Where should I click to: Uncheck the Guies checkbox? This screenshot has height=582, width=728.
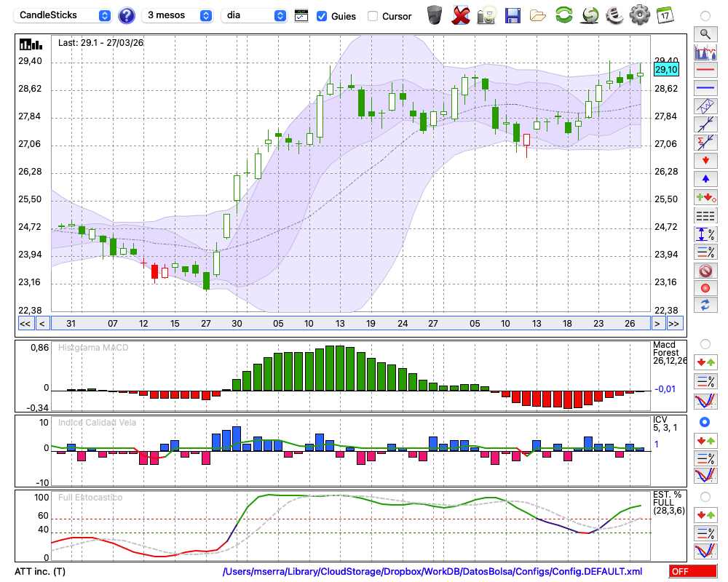click(322, 16)
